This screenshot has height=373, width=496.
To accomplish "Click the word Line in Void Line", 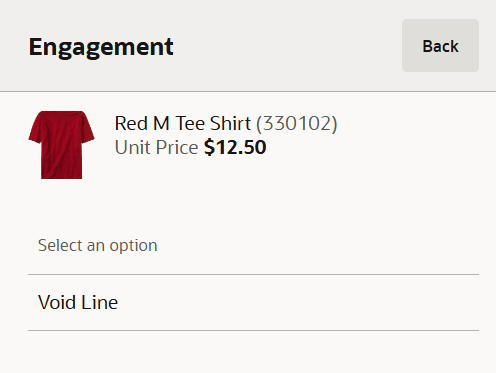I will (x=100, y=302).
